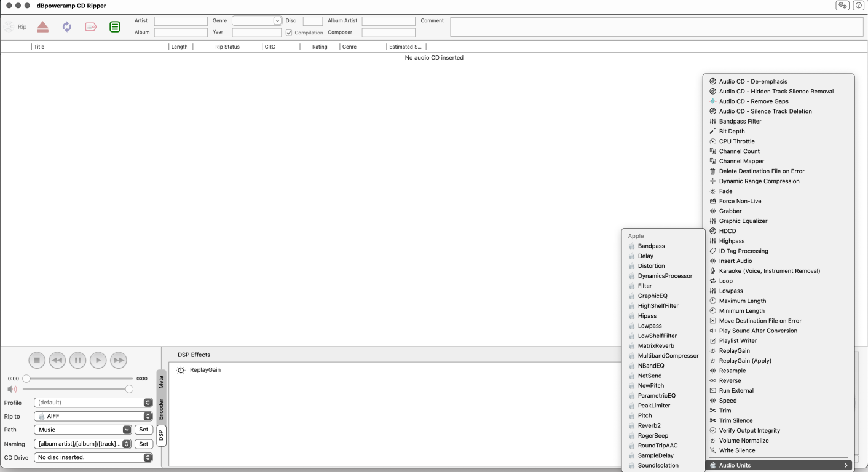The height and width of the screenshot is (472, 868).
Task: Click the Verify Output Integrity checkmark icon
Action: (713, 430)
